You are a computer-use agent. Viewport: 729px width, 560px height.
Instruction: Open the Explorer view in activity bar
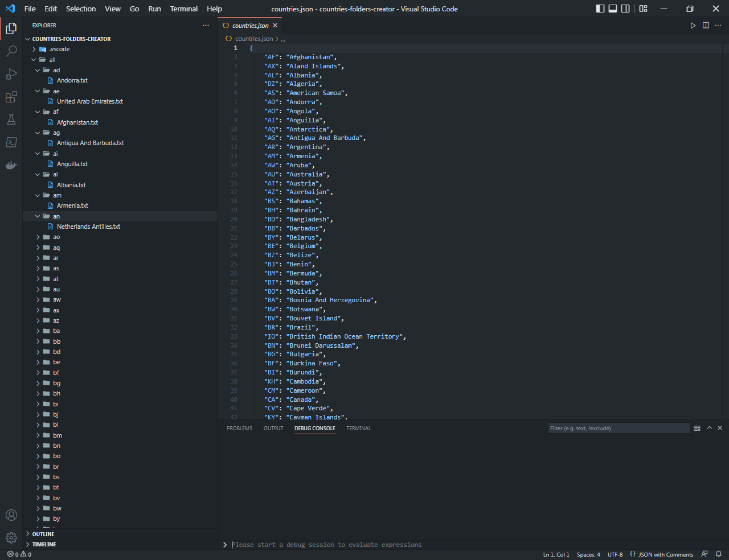(x=11, y=28)
